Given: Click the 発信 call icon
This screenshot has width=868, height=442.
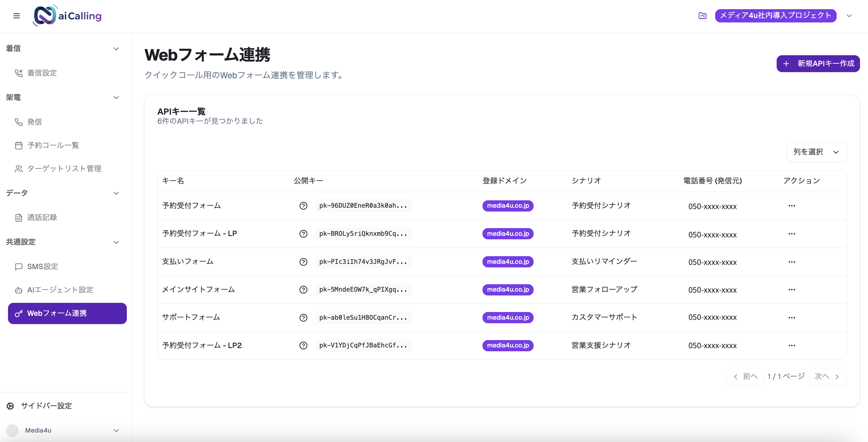Looking at the screenshot, I should pyautogui.click(x=19, y=122).
